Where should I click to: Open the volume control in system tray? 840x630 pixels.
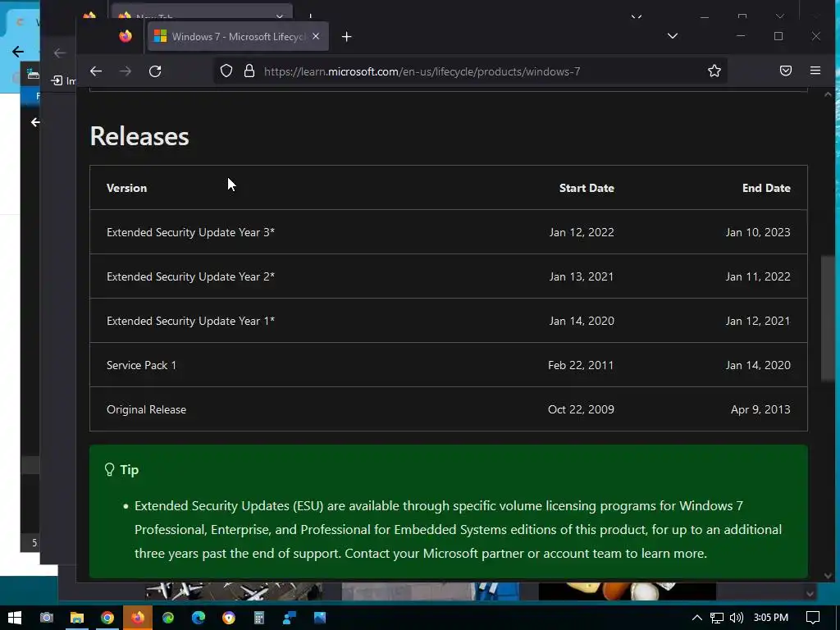tap(737, 618)
